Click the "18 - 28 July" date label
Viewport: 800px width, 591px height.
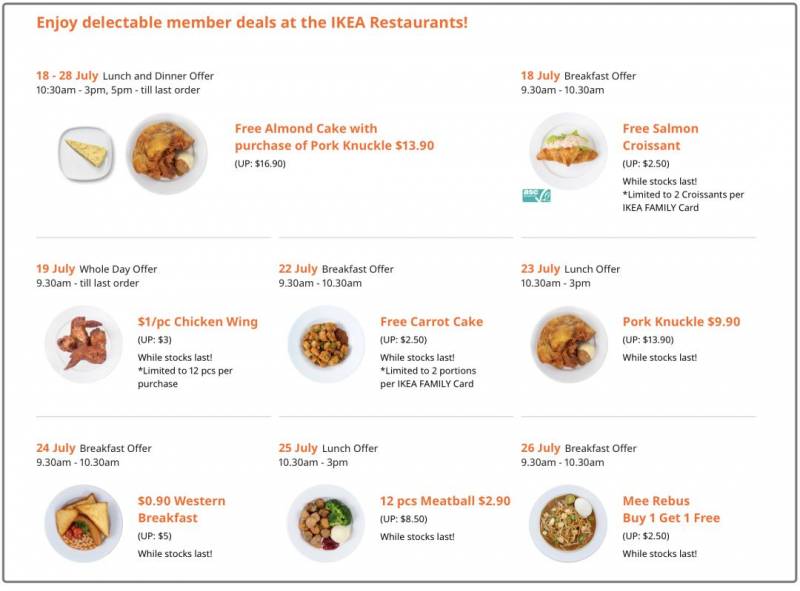click(67, 76)
